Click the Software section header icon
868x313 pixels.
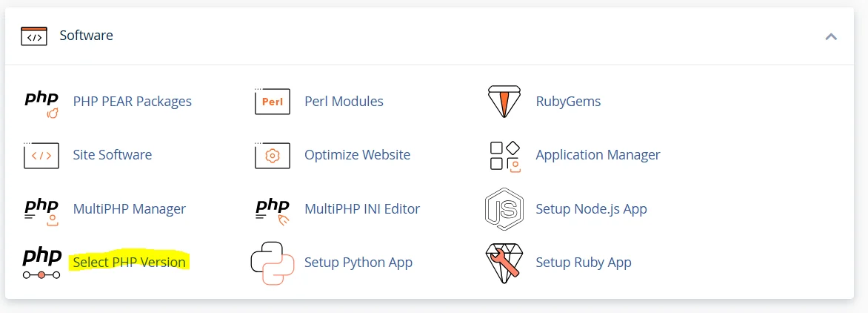click(x=34, y=36)
